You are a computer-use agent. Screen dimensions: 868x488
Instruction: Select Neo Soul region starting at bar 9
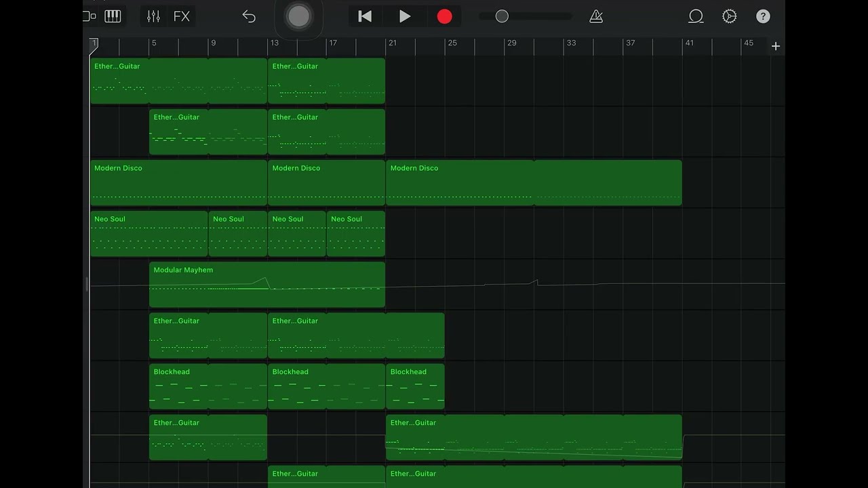click(238, 234)
